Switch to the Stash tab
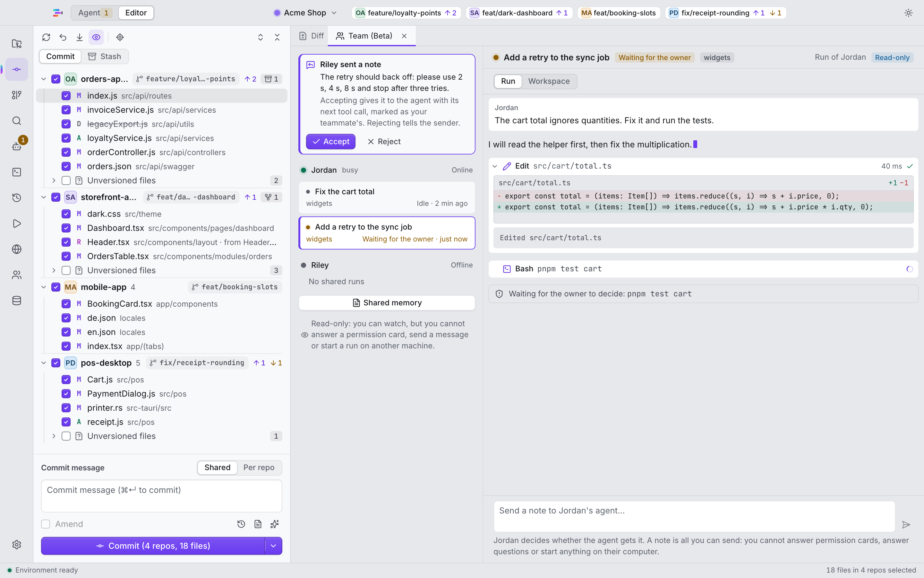This screenshot has height=578, width=924. tap(105, 57)
